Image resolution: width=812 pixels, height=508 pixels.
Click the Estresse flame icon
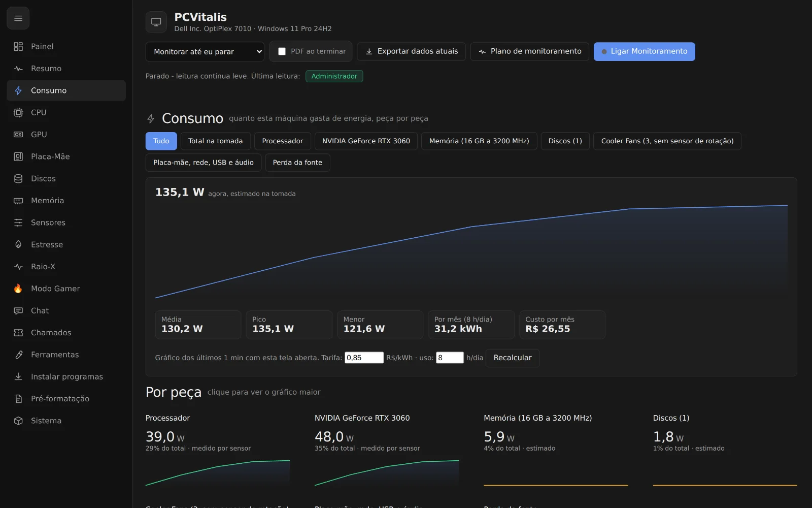(x=18, y=245)
